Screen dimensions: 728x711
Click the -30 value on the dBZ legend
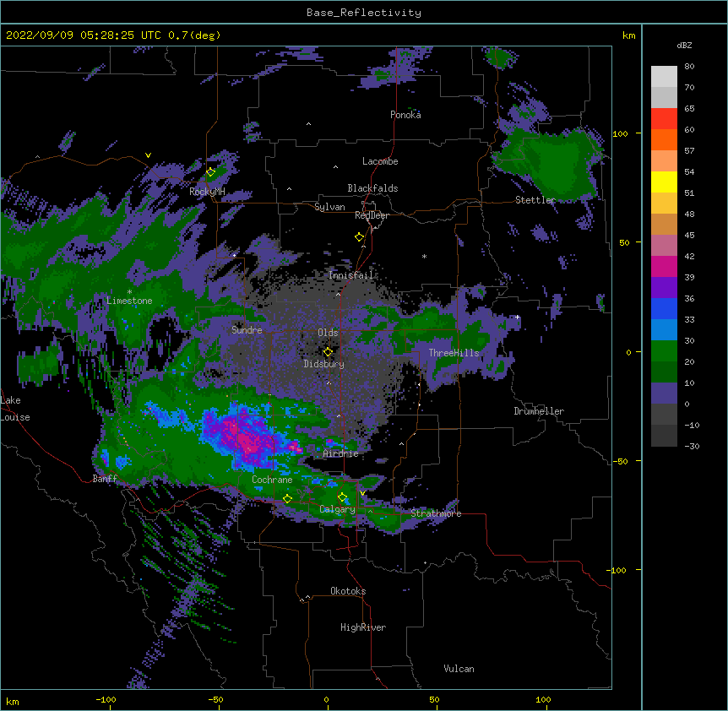click(692, 447)
